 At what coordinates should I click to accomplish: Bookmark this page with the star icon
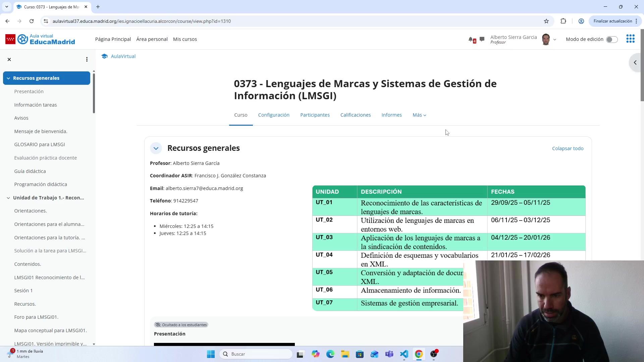coord(546,21)
